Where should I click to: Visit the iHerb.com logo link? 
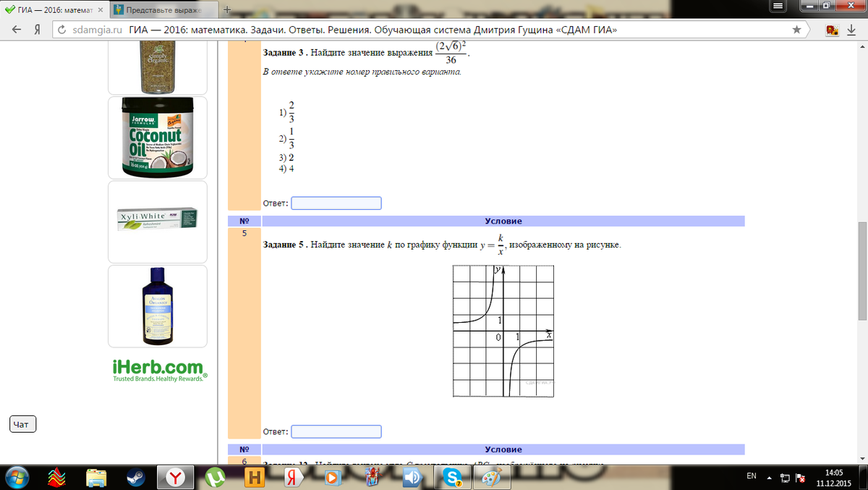(159, 371)
